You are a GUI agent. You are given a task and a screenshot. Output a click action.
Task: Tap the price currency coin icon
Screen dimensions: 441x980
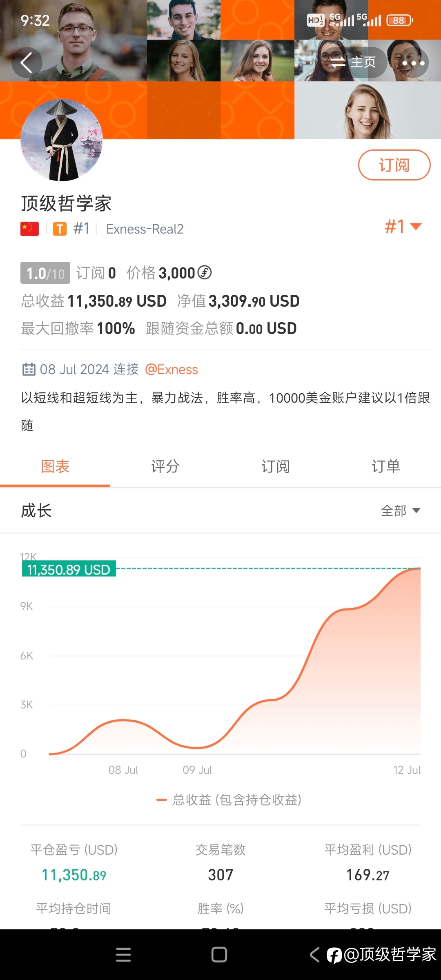pos(205,272)
